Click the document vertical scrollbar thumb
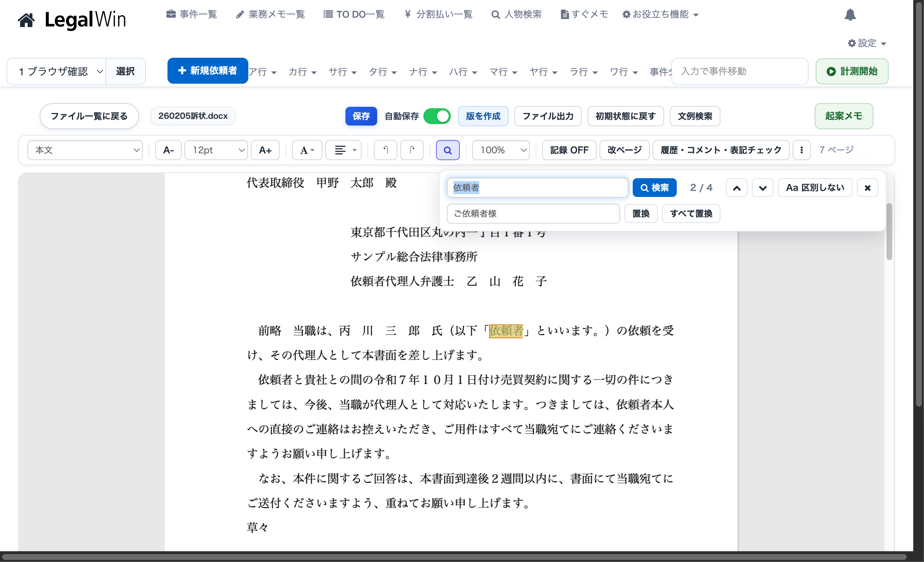 coord(889,231)
